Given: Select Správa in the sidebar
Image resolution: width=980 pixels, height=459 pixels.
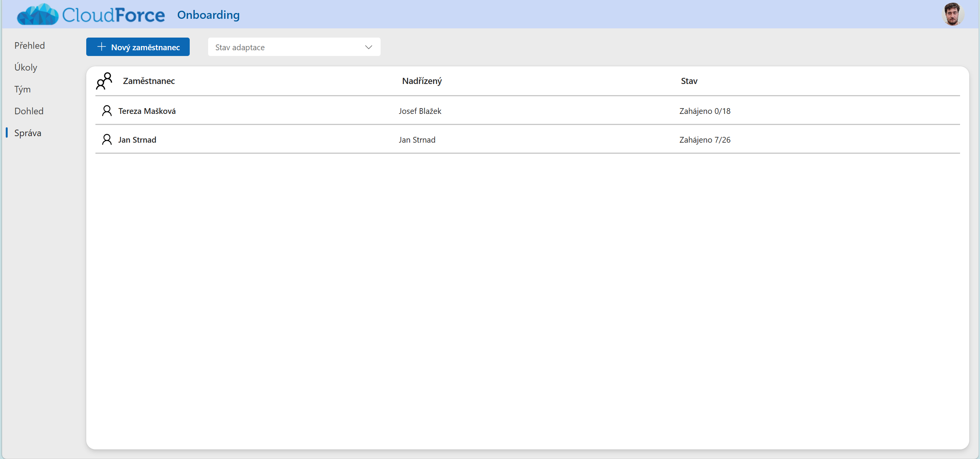Looking at the screenshot, I should click(28, 133).
